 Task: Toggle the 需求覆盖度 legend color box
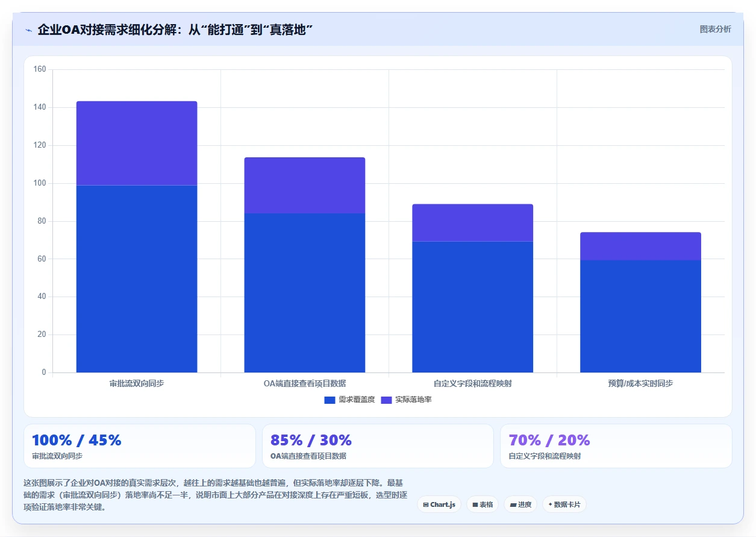pos(330,400)
